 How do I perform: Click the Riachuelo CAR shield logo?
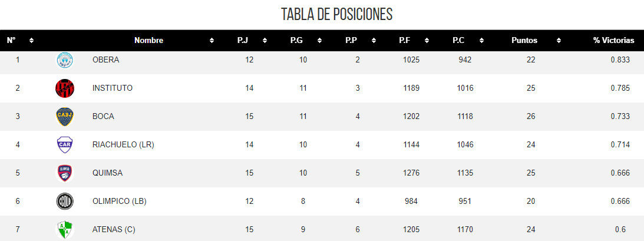(64, 145)
